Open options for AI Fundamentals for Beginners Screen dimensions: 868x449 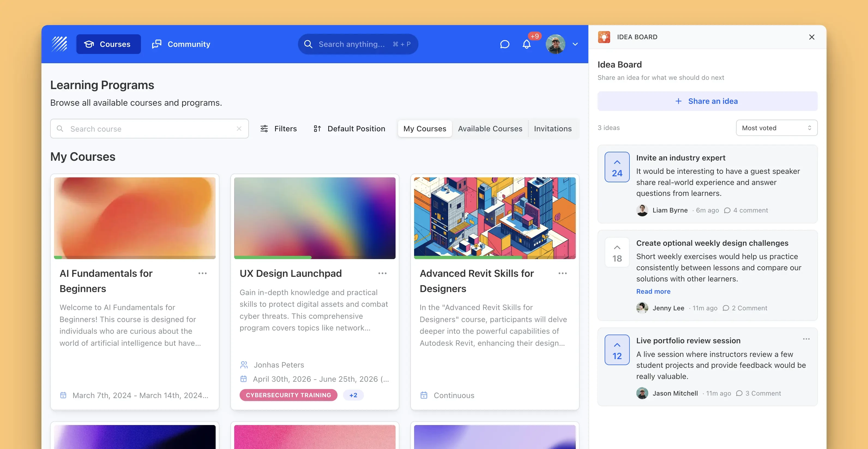(203, 273)
